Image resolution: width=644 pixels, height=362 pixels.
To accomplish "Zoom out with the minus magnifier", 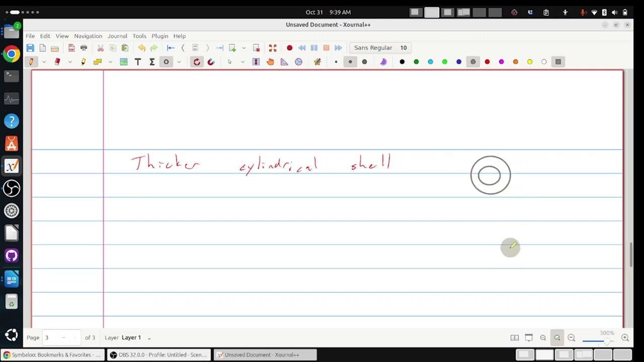I will point(571,338).
